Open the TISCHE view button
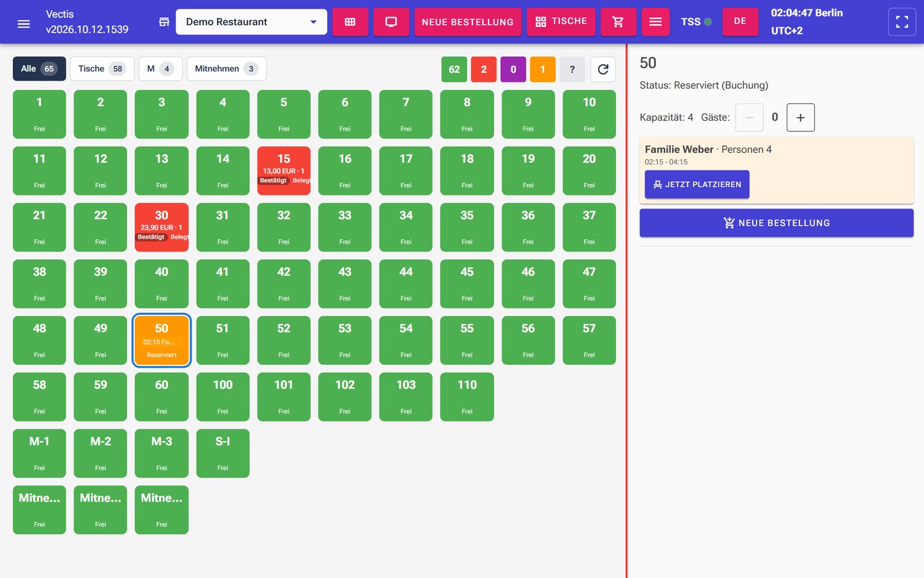 561,22
